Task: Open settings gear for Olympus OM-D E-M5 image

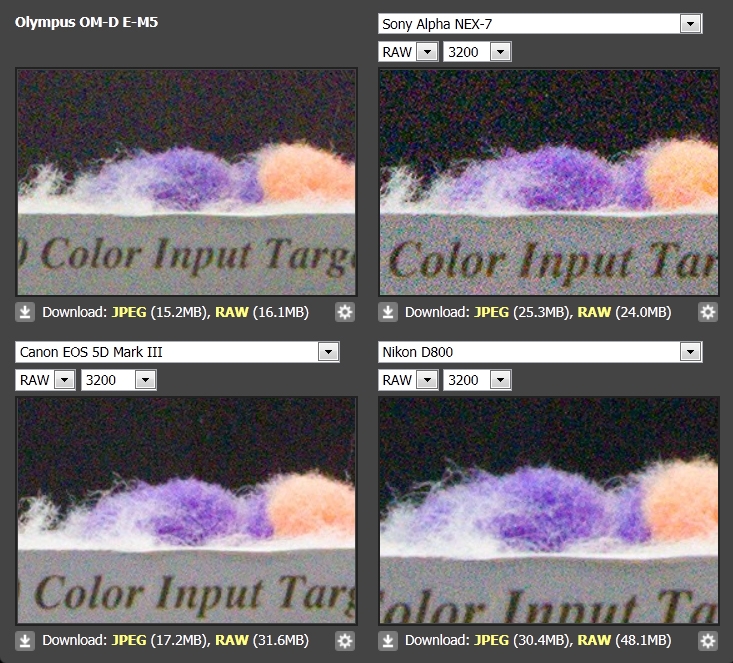Action: pyautogui.click(x=345, y=312)
